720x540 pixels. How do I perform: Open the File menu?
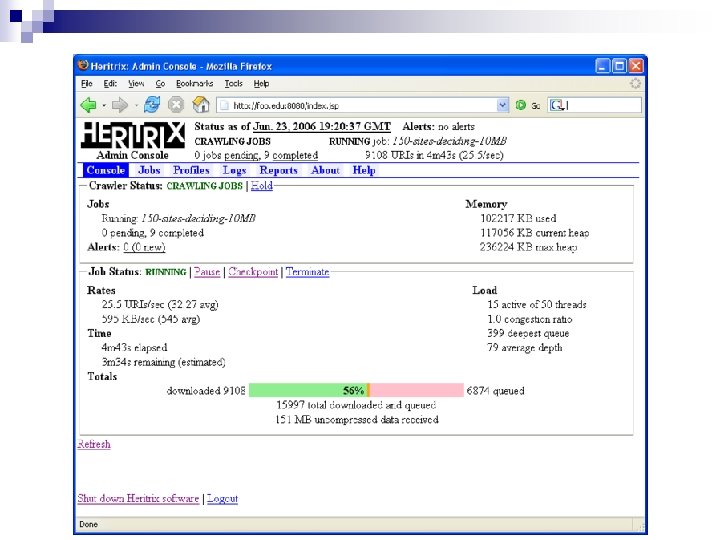pos(87,84)
